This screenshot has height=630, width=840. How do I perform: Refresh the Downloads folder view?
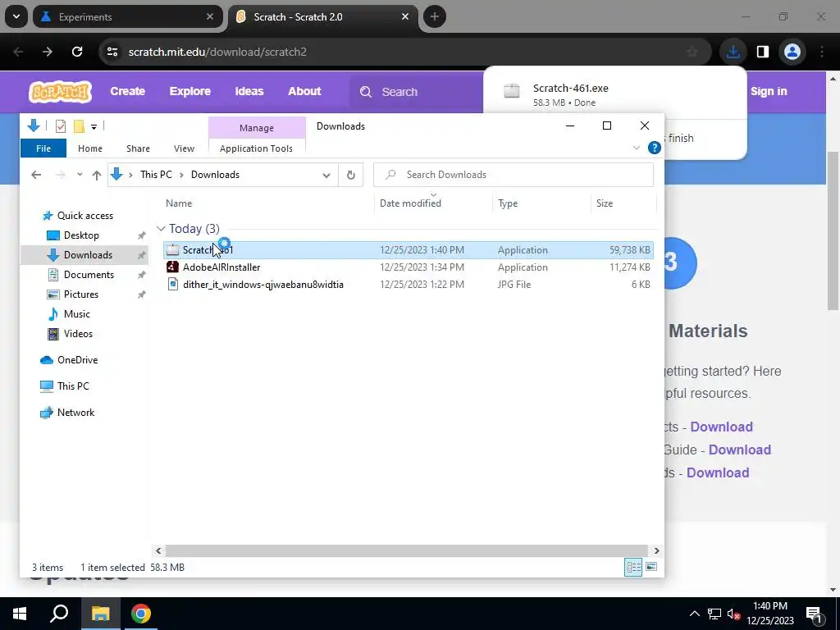pos(351,175)
